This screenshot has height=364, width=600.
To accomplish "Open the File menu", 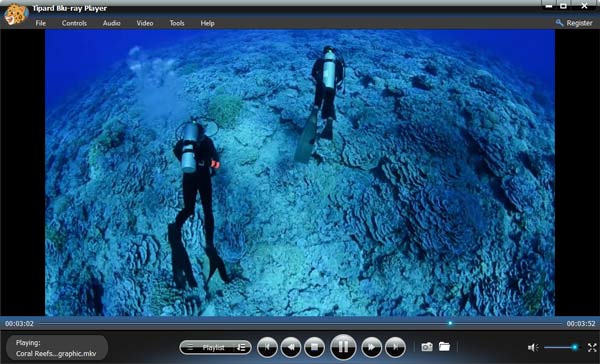I will click(41, 23).
